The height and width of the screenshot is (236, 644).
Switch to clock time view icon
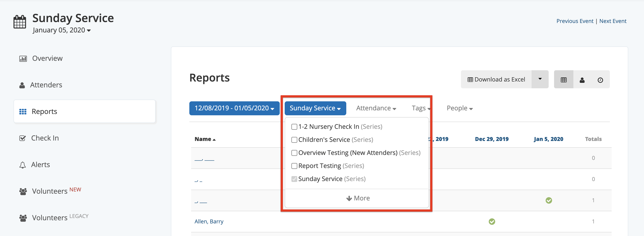tap(600, 80)
